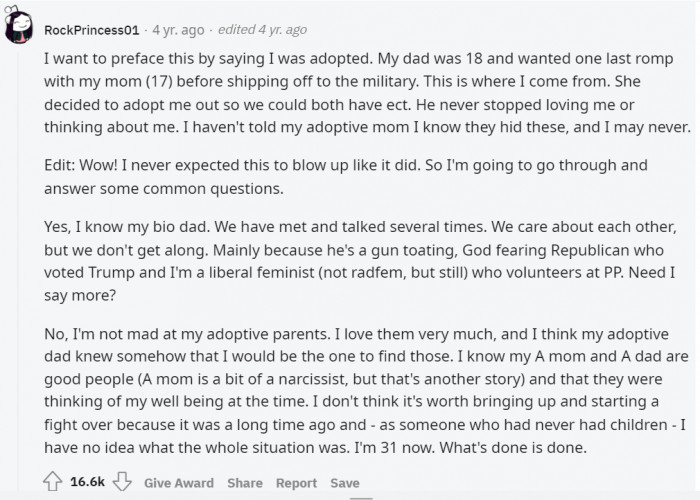Screen dimensions: 700x500
Task: Click the 16.6k vote score
Action: 88,482
